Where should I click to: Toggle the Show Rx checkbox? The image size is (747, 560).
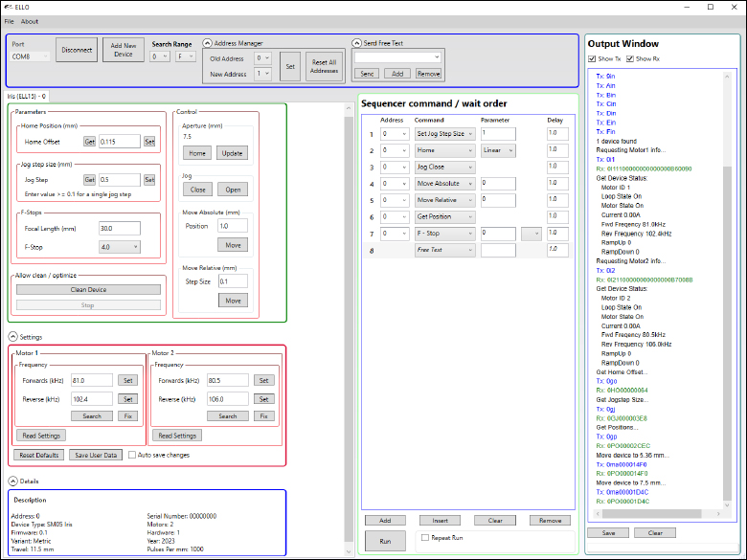click(628, 59)
